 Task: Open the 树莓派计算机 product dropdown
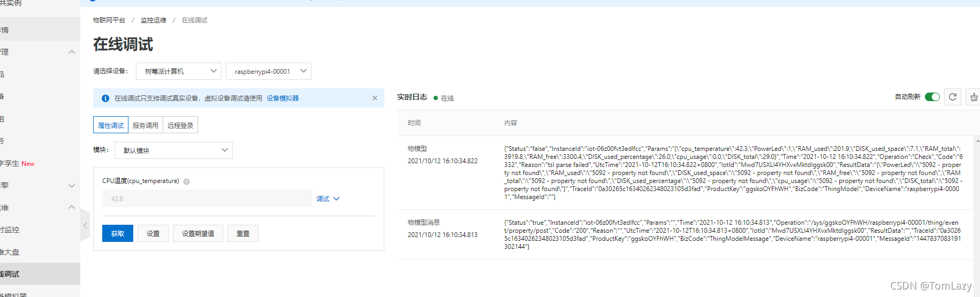pyautogui.click(x=179, y=71)
